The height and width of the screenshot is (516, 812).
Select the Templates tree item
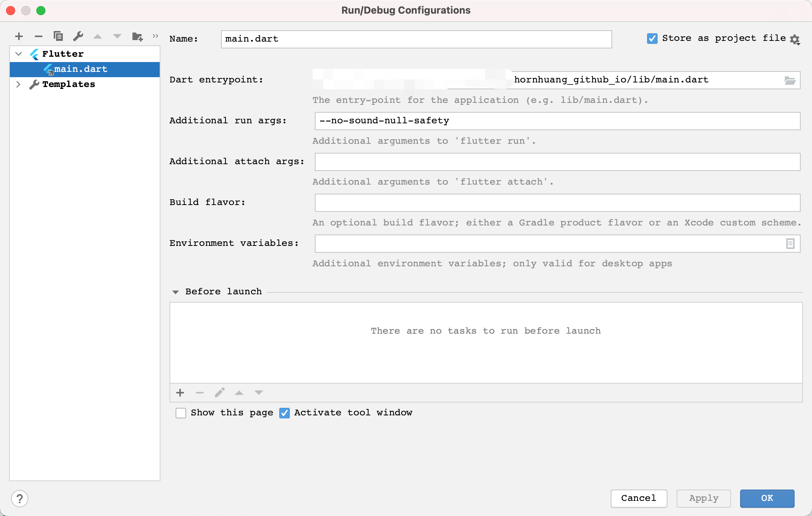85,84
